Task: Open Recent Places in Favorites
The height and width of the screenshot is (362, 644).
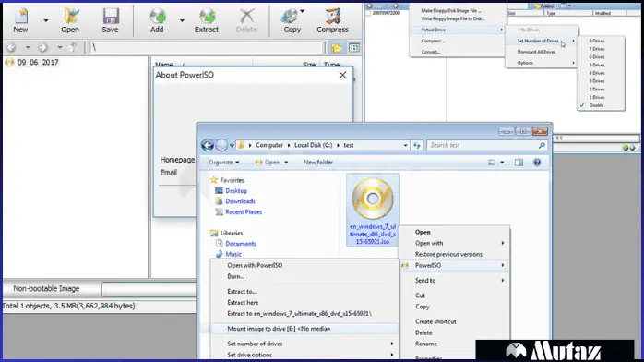Action: pyautogui.click(x=244, y=212)
